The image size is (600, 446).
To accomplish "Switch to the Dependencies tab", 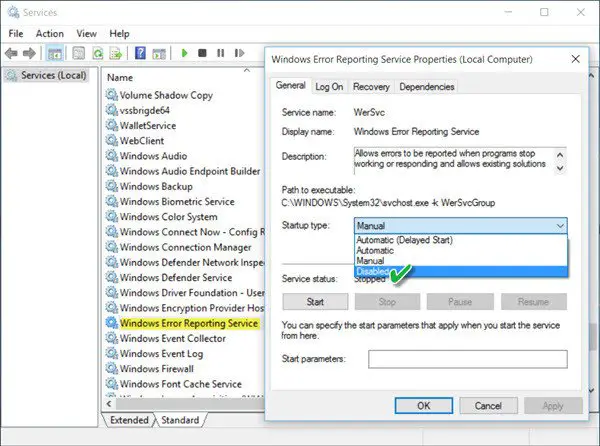I will 427,87.
